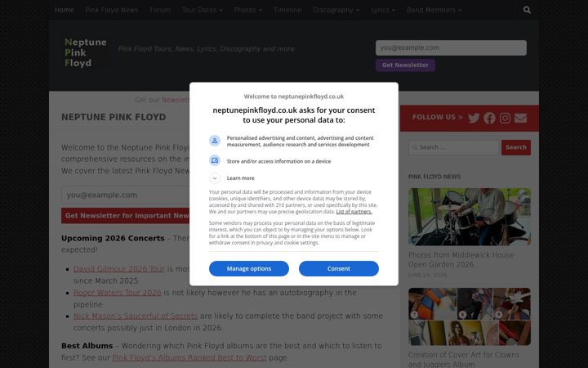This screenshot has width=588, height=368.
Task: Open Pink Floyd's Albums Ranked Best to Worst link
Action: click(189, 357)
